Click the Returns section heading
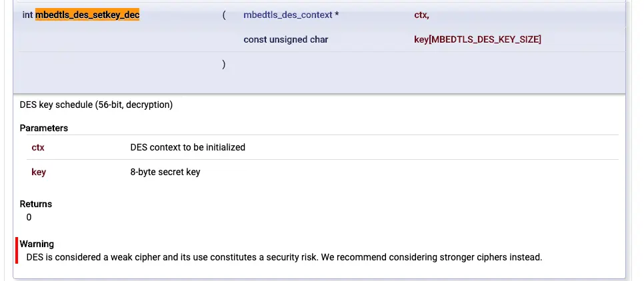The image size is (644, 281). point(36,204)
